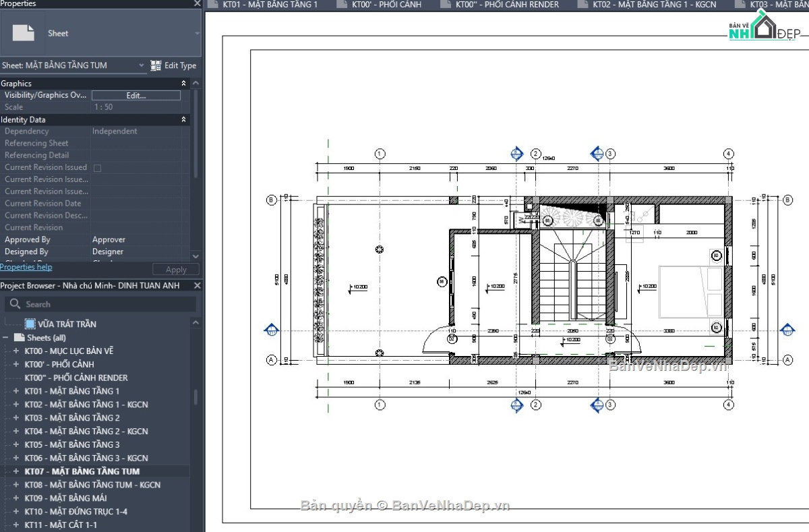Image resolution: width=809 pixels, height=532 pixels.
Task: Click the Project Browser scrollbar up arrow
Action: point(196,322)
